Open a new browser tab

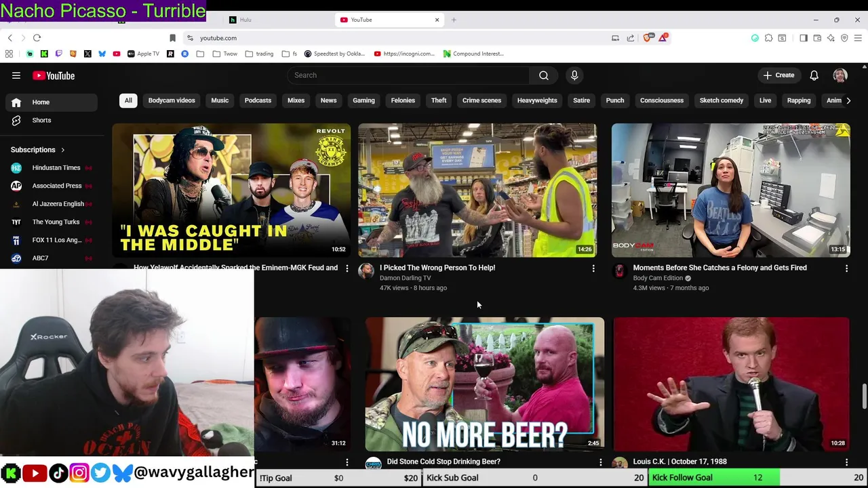(454, 20)
